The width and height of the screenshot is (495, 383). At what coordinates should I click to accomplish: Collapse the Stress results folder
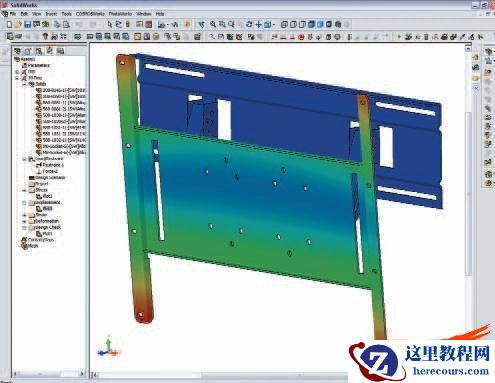click(x=25, y=190)
